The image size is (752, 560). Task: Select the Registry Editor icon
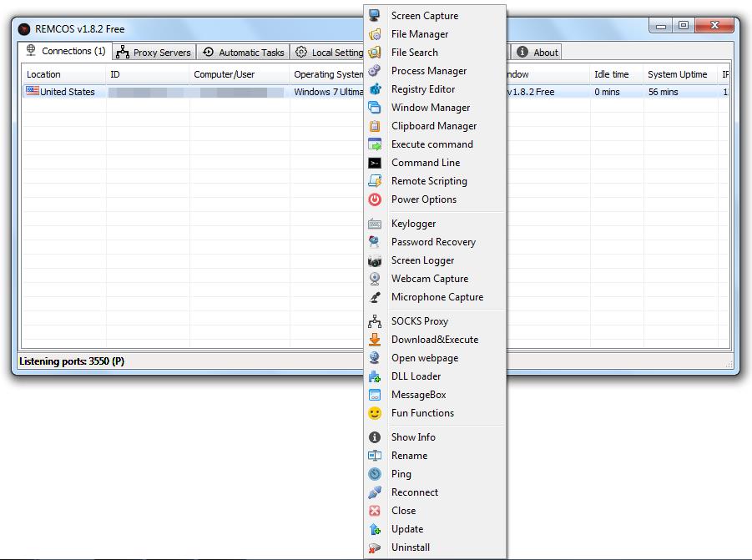click(375, 89)
